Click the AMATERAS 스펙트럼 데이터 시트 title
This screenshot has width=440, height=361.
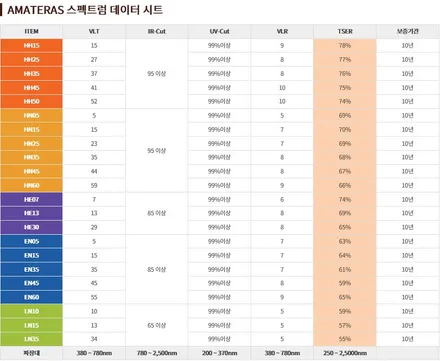point(85,10)
